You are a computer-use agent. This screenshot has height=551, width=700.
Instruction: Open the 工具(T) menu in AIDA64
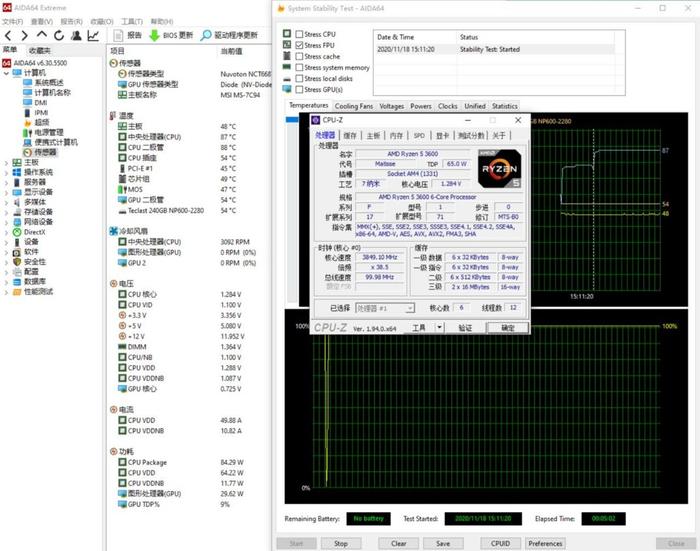(132, 21)
